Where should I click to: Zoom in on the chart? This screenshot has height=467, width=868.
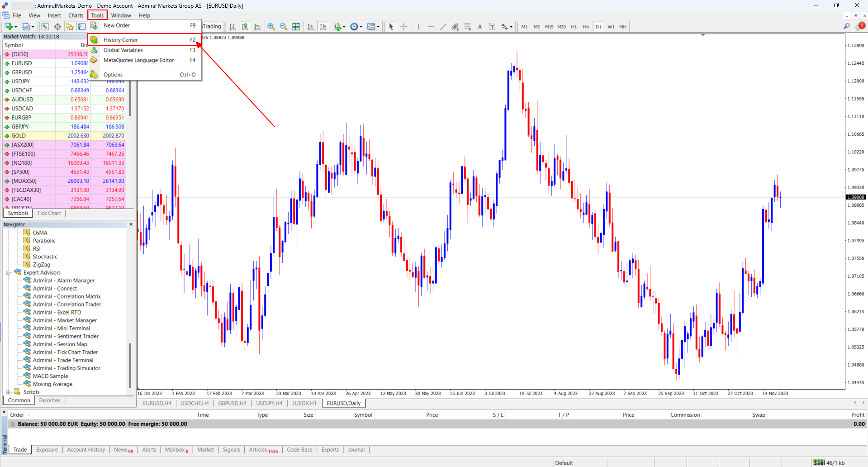click(271, 27)
